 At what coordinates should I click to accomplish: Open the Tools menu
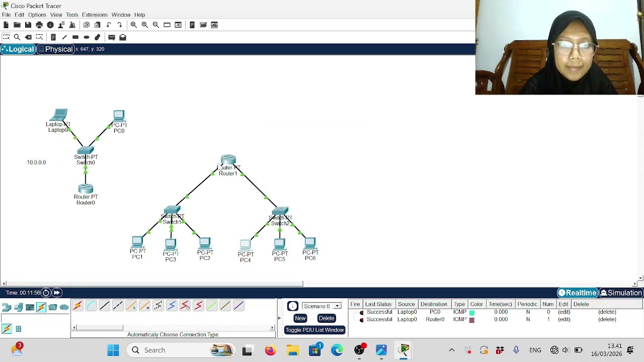pos(72,15)
